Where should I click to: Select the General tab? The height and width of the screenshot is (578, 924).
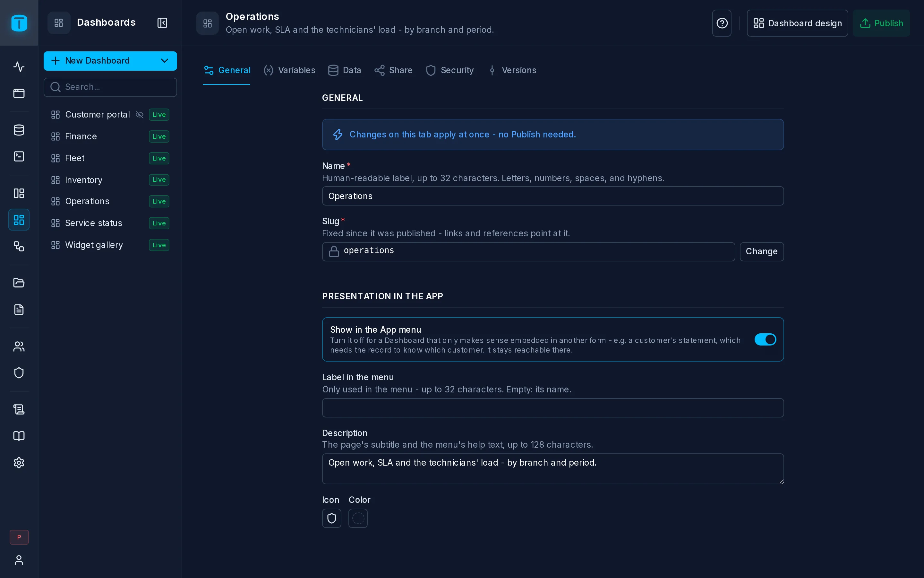coord(227,70)
